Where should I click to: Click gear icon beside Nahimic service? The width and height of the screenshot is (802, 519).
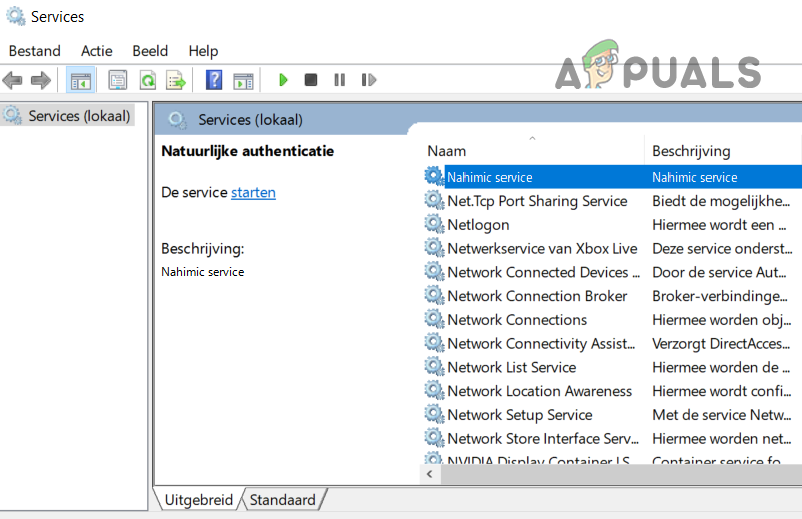pos(434,176)
